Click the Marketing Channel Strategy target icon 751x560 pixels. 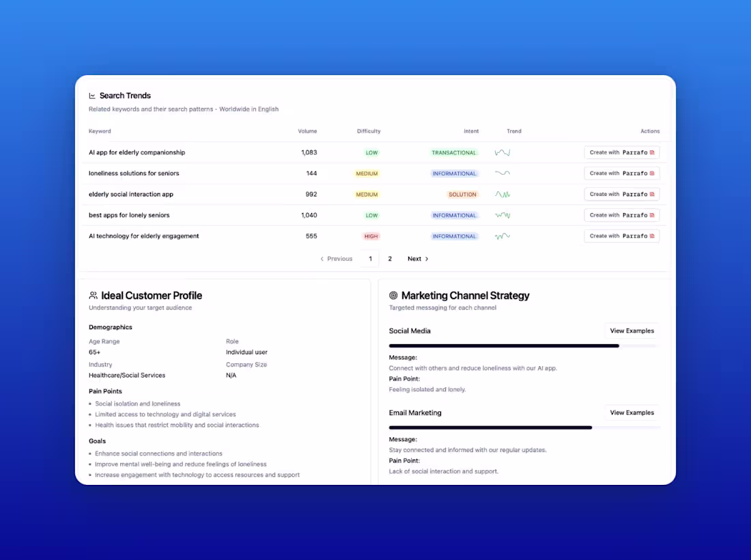(x=393, y=295)
